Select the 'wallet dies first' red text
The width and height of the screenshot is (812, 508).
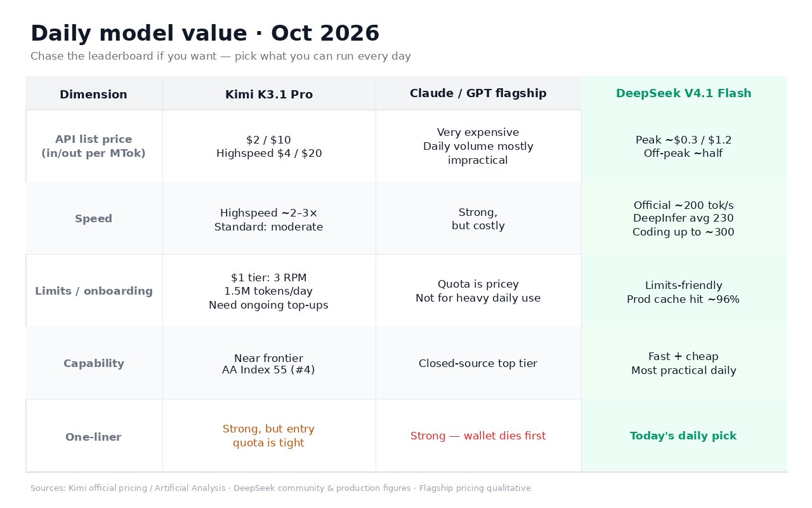(505, 436)
